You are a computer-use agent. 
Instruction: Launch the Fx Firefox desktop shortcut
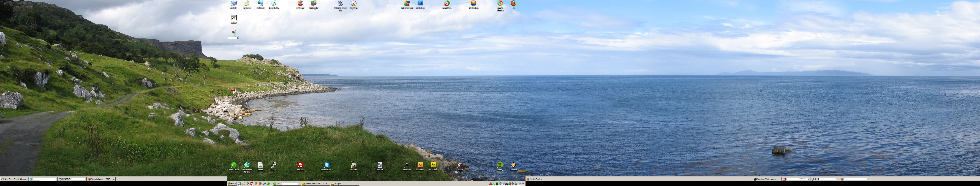513,5
